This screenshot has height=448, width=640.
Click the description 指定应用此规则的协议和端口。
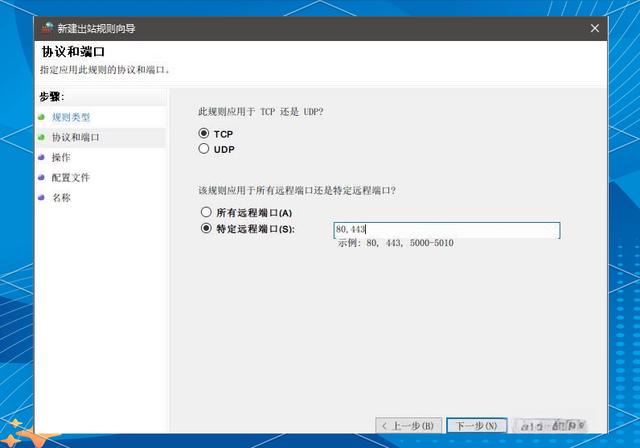[104, 70]
